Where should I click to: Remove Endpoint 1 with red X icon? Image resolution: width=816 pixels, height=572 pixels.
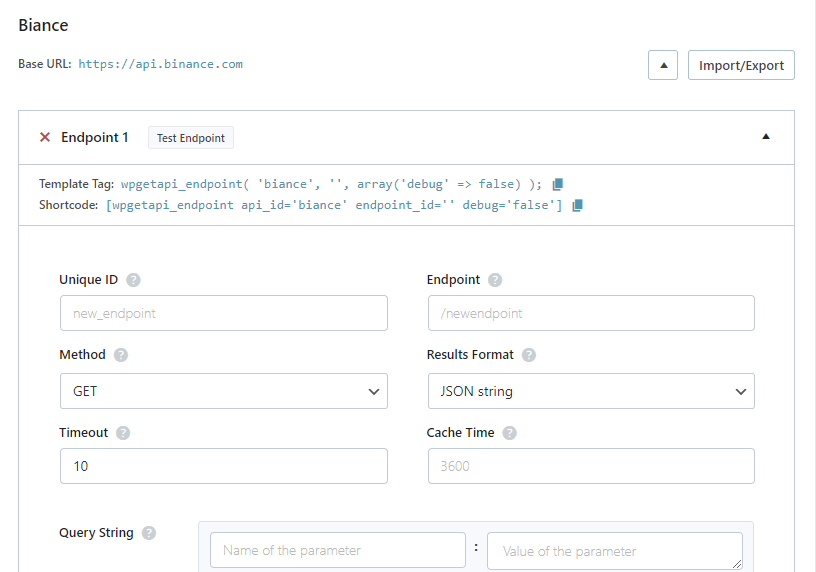(x=44, y=138)
